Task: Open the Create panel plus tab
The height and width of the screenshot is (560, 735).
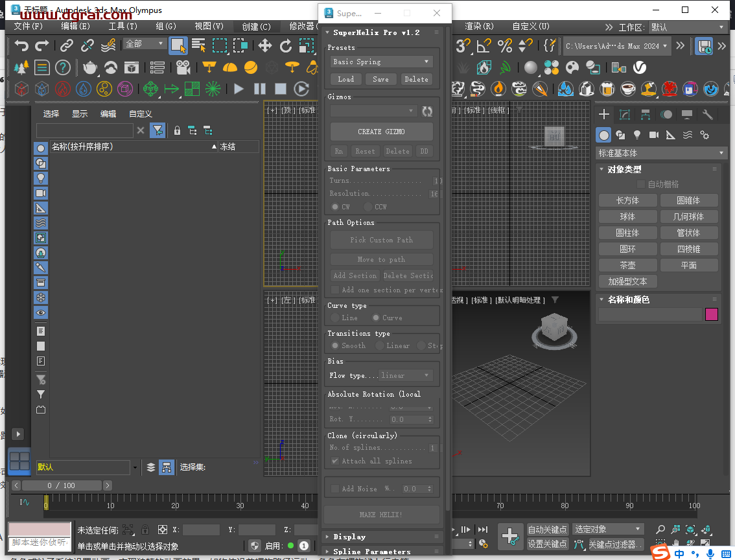Action: (604, 114)
